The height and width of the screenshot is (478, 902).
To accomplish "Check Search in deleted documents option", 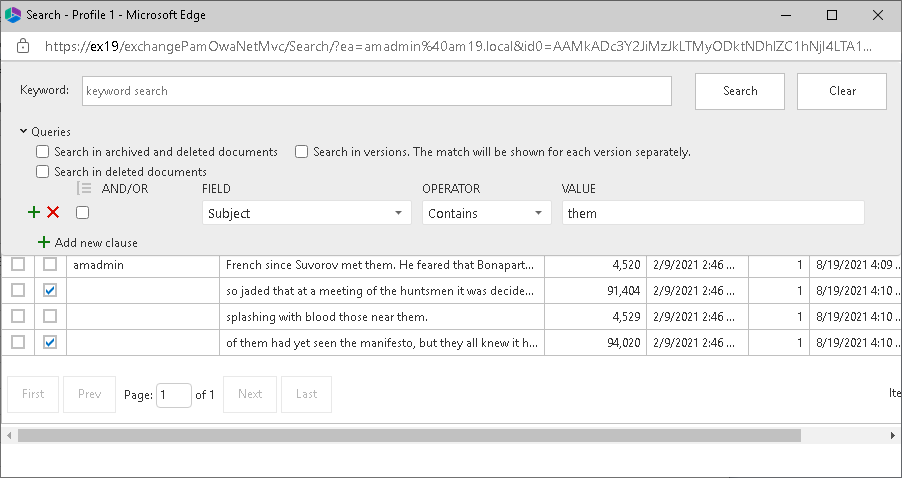I will coord(43,172).
